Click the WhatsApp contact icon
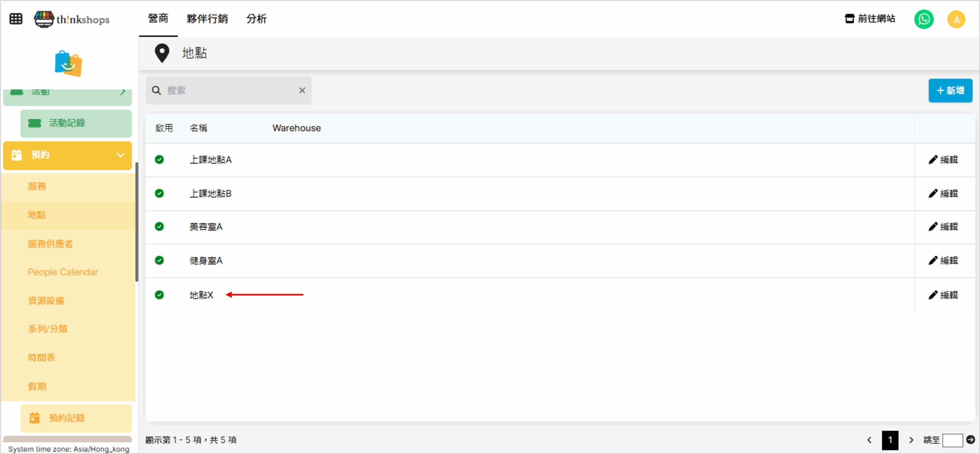The width and height of the screenshot is (980, 454). point(923,19)
